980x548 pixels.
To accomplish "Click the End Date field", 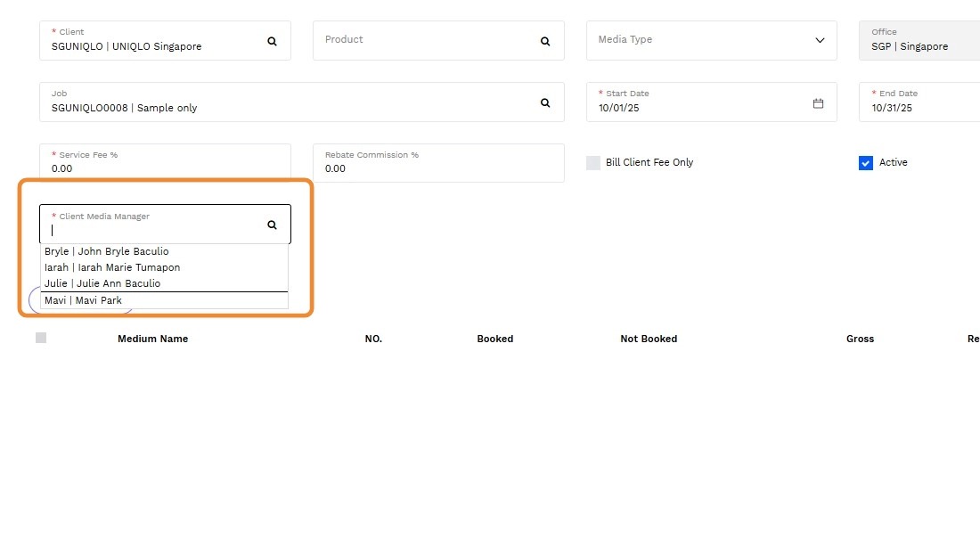I will 918,107.
